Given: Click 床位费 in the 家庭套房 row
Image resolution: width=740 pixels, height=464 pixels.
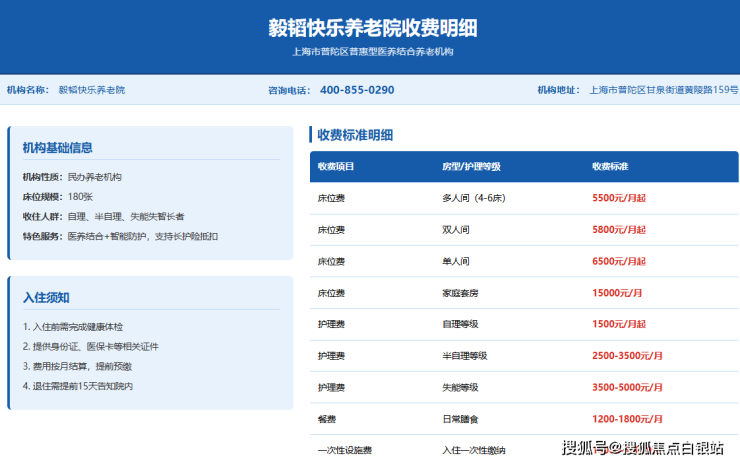Looking at the screenshot, I should [x=331, y=293].
